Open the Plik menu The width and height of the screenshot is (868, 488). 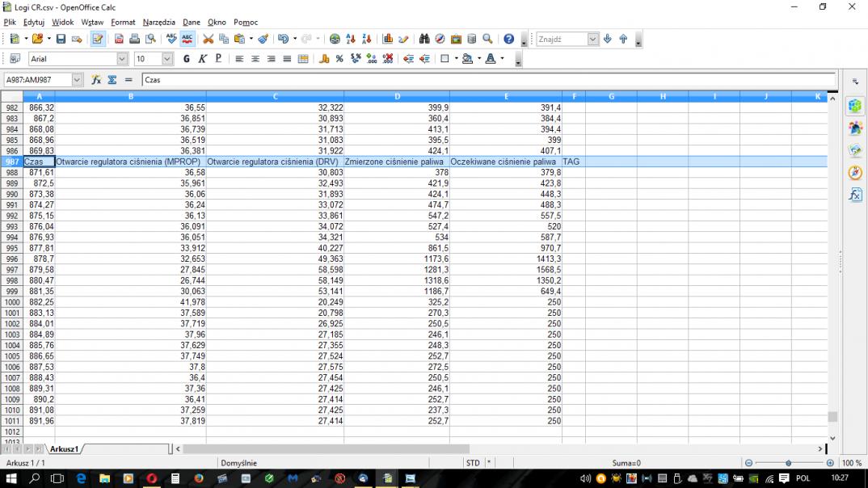tap(10, 22)
